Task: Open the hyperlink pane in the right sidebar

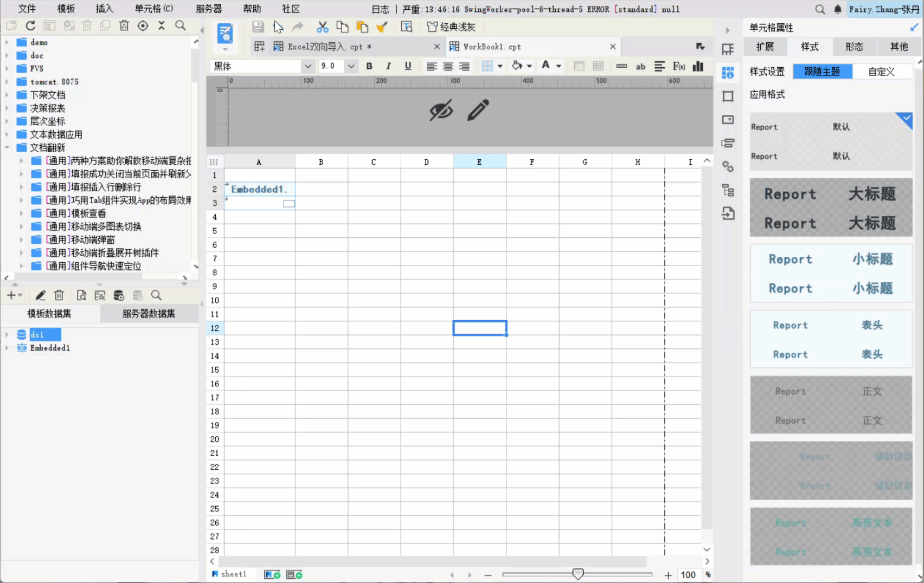Action: [x=728, y=166]
